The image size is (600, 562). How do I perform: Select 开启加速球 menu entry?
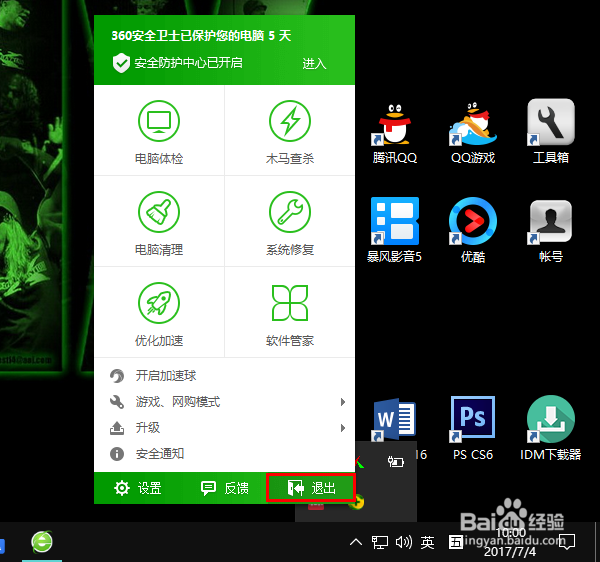[x=225, y=376]
